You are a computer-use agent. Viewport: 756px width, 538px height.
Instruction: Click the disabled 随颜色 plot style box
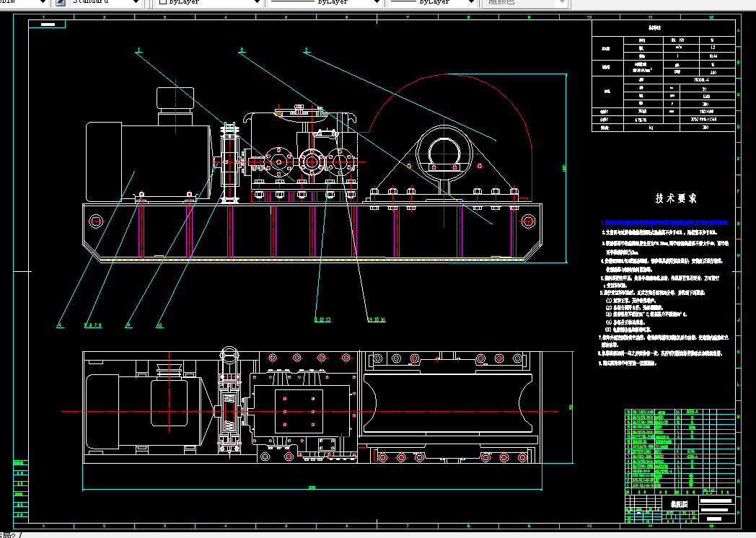(x=526, y=2)
